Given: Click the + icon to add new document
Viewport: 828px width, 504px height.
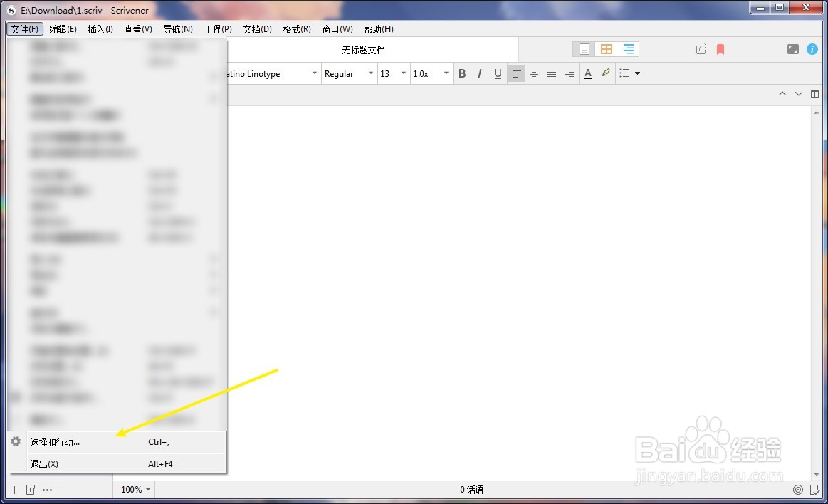Looking at the screenshot, I should point(14,489).
